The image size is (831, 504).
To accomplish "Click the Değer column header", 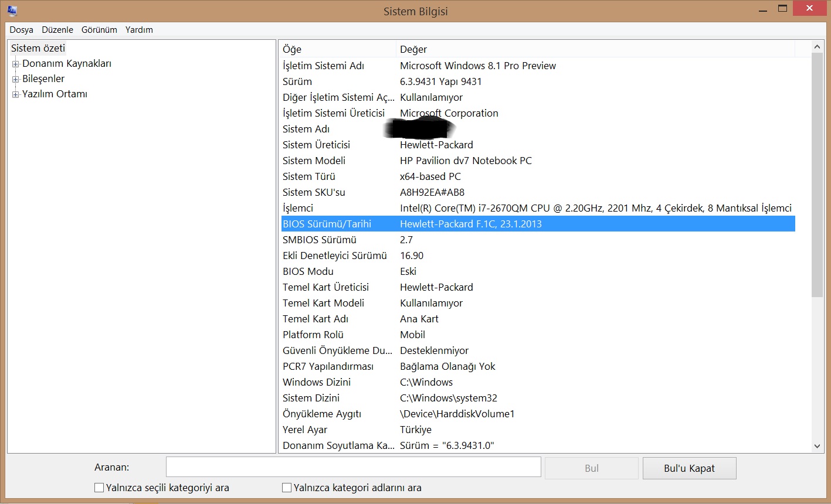I will 596,49.
